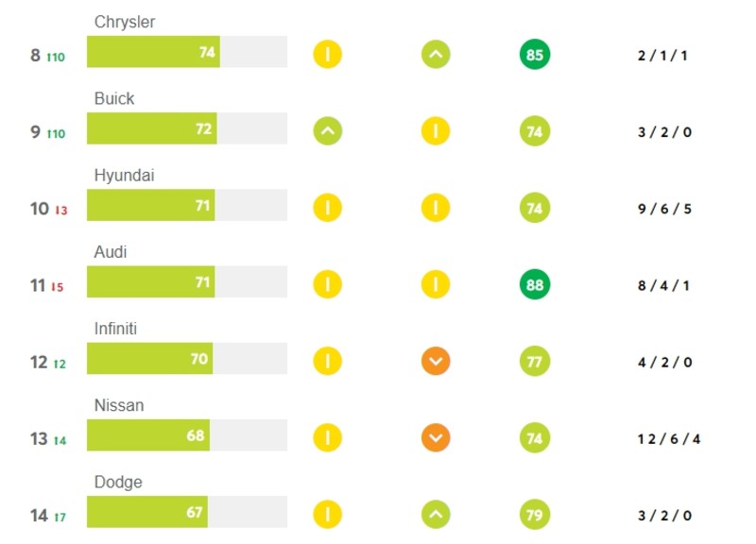Click Chrysler's green 85 score badge
Image resolution: width=756 pixels, height=544 pixels.
[535, 55]
